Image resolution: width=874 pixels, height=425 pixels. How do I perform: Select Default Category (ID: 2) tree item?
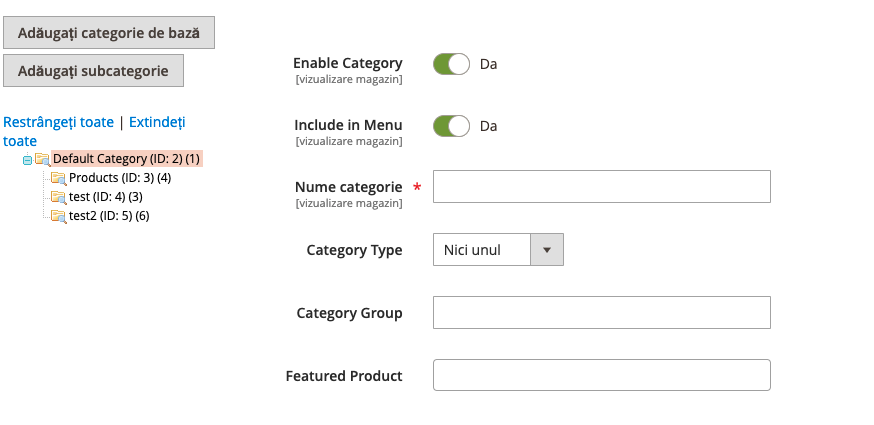pos(127,159)
